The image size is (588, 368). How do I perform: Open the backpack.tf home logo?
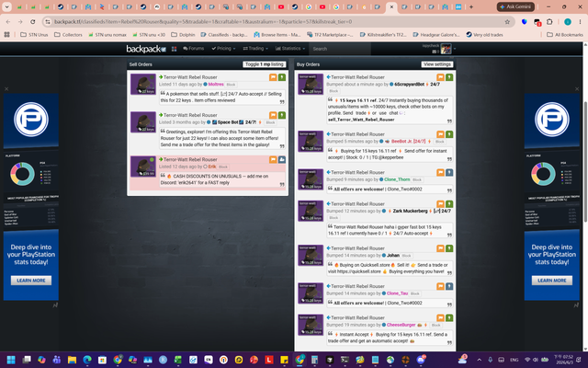pos(146,49)
